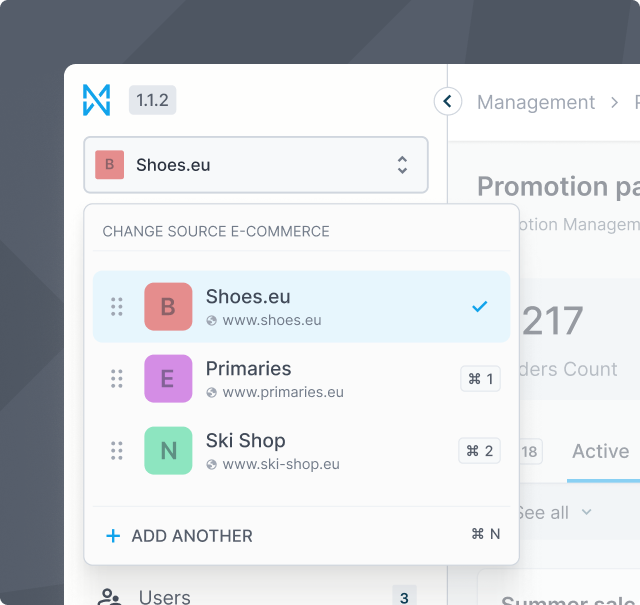Click the red B avatar in selector field
This screenshot has height=605, width=640.
(109, 165)
